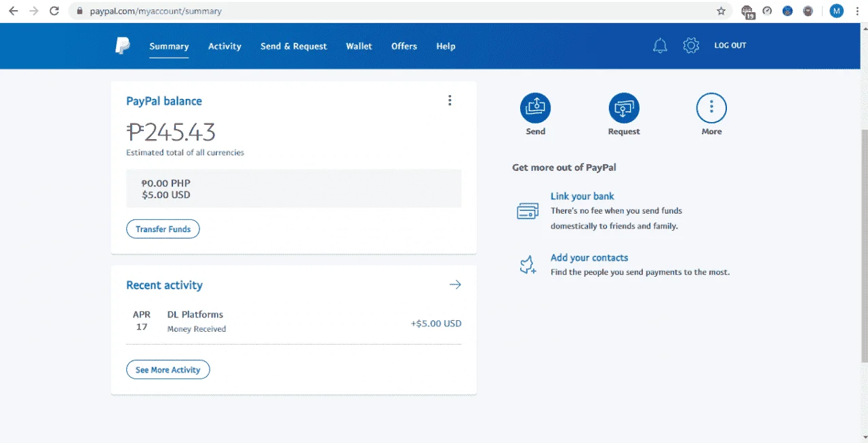The width and height of the screenshot is (868, 443).
Task: Click the browser address bar URL
Action: [155, 11]
